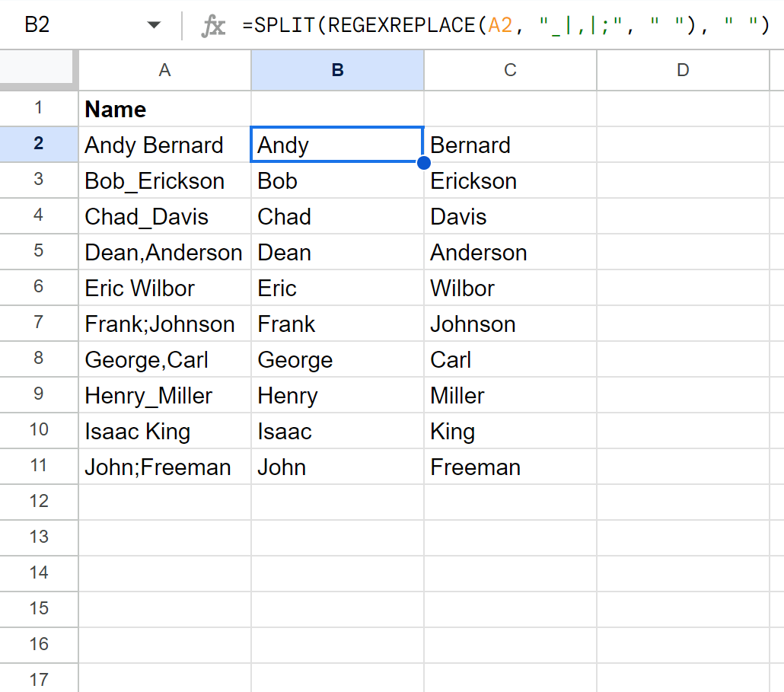Click cell 'George' in column B
This screenshot has width=784, height=692.
pos(337,359)
